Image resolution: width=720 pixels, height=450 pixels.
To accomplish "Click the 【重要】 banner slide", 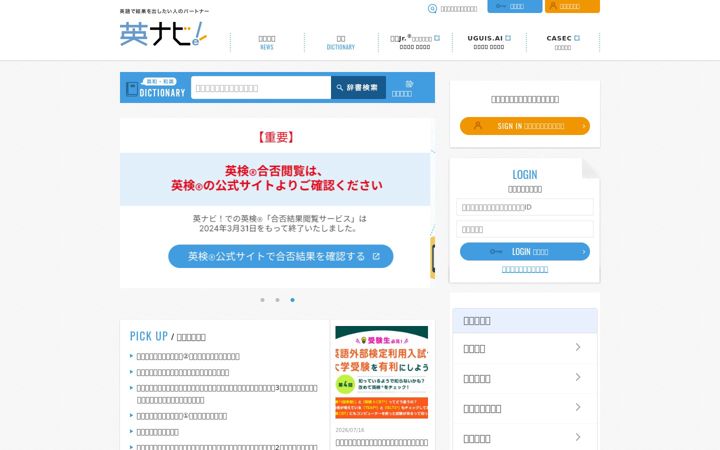I will 275,203.
